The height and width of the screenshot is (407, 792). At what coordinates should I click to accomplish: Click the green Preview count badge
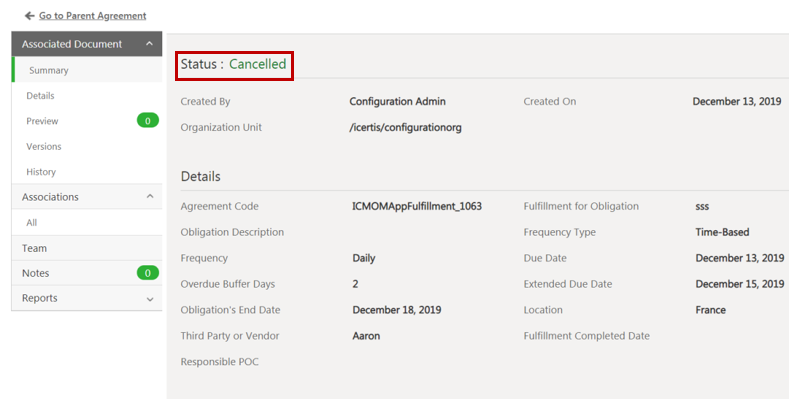(147, 121)
